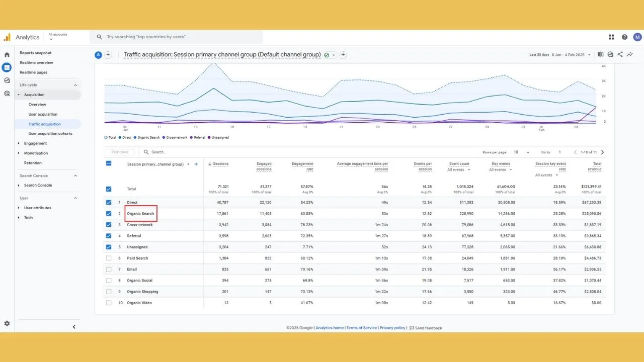The height and width of the screenshot is (362, 644).
Task: Add comparison plus icon next to A badge
Action: click(108, 55)
